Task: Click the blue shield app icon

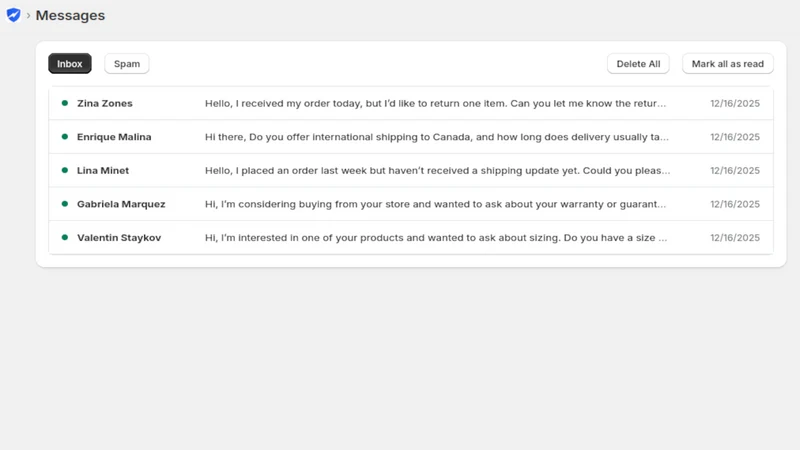Action: [x=13, y=15]
